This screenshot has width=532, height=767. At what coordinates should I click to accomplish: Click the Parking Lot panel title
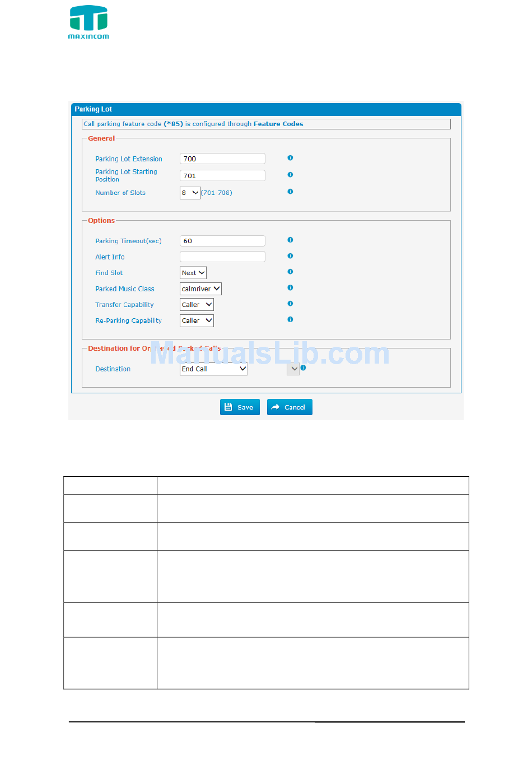(x=94, y=109)
